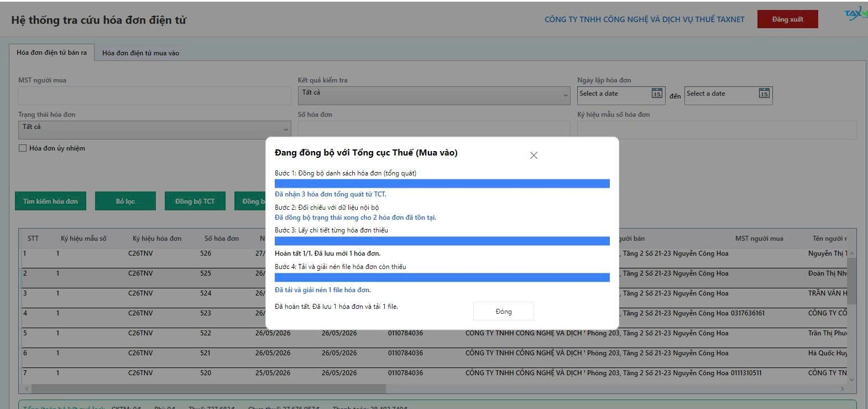Click date 25/05/2026 in row 7
868x409 pixels.
[273, 373]
